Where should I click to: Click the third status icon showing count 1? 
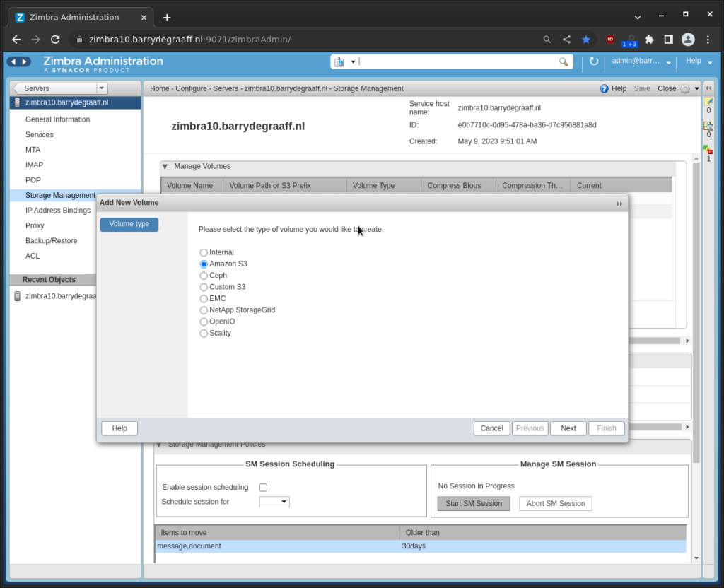[708, 150]
